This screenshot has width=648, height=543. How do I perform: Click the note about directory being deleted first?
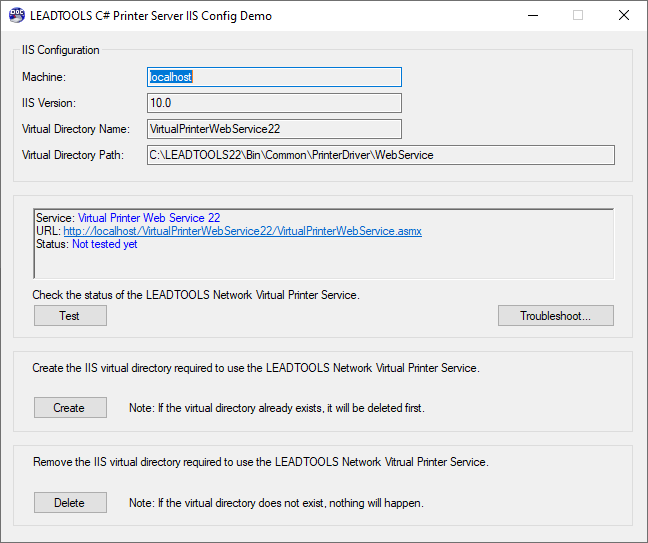pos(277,408)
